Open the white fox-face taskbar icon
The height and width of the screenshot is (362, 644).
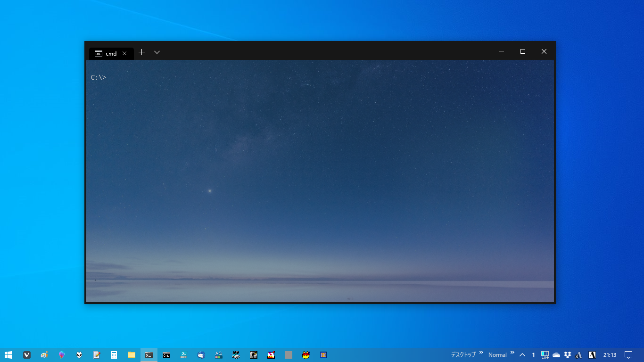pos(79,355)
